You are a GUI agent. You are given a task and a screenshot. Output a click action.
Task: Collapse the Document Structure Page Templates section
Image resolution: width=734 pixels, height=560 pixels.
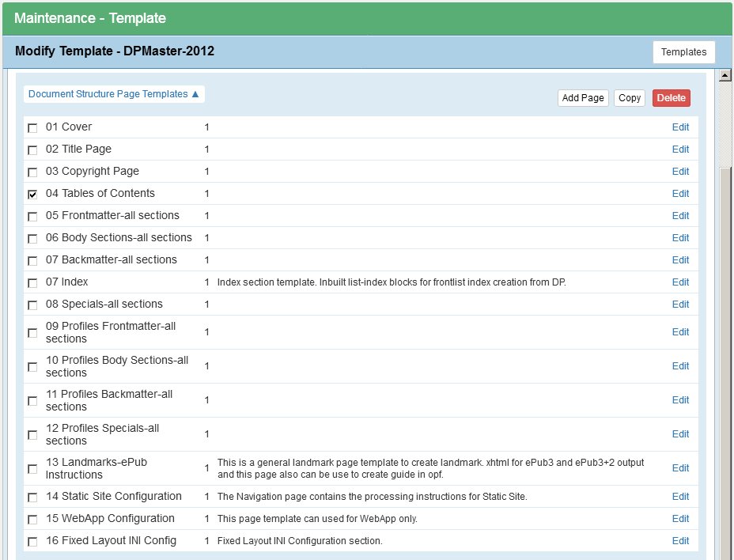[x=114, y=93]
